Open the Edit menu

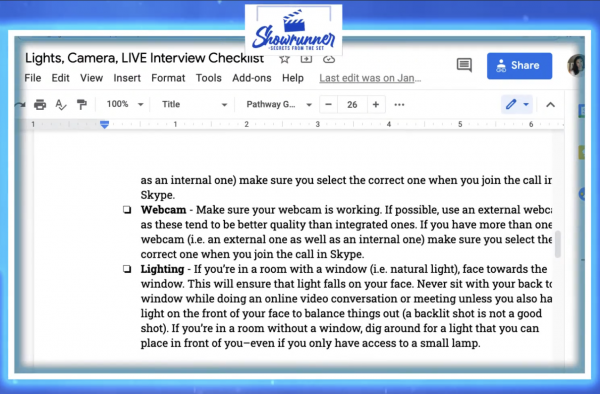point(60,78)
